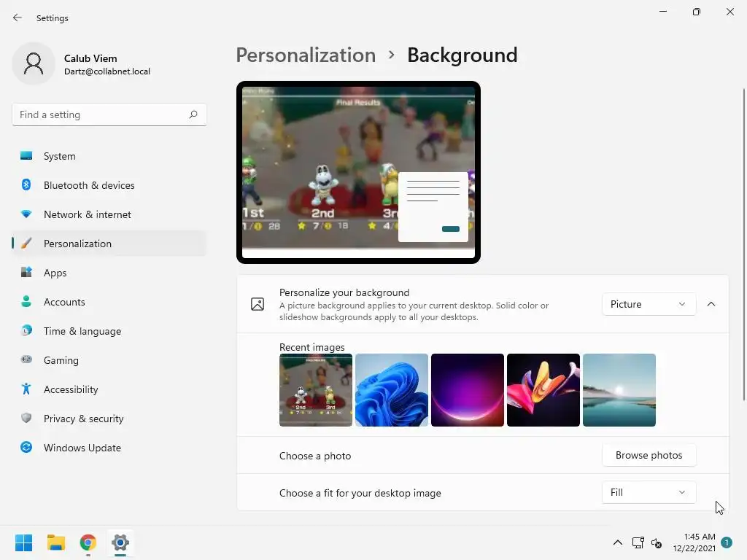Click the Gaming controller icon
The image size is (747, 560).
26,359
